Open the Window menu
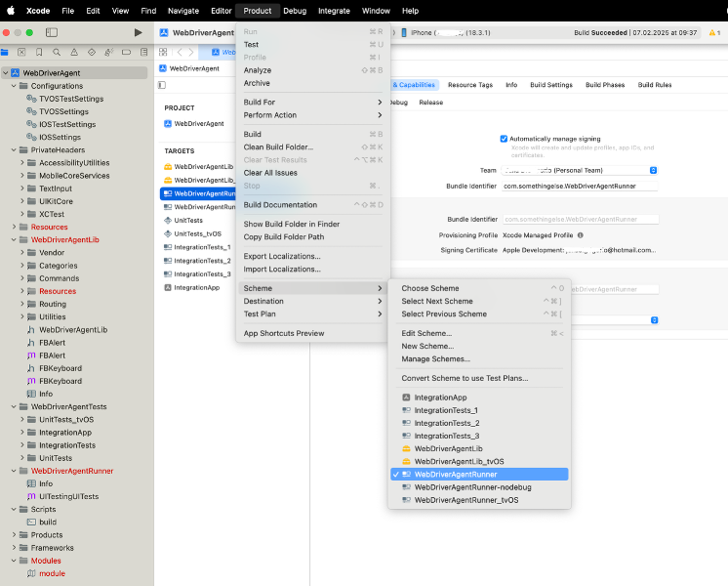728x586 pixels. (x=376, y=11)
